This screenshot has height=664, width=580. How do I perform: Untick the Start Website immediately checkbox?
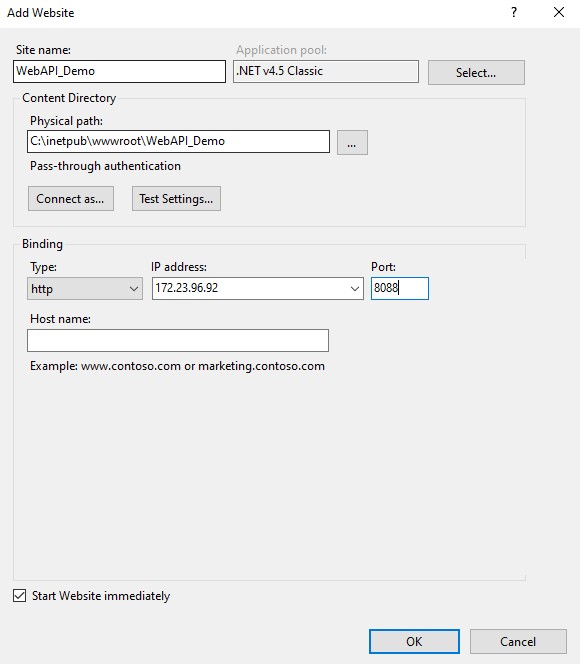coord(19,595)
